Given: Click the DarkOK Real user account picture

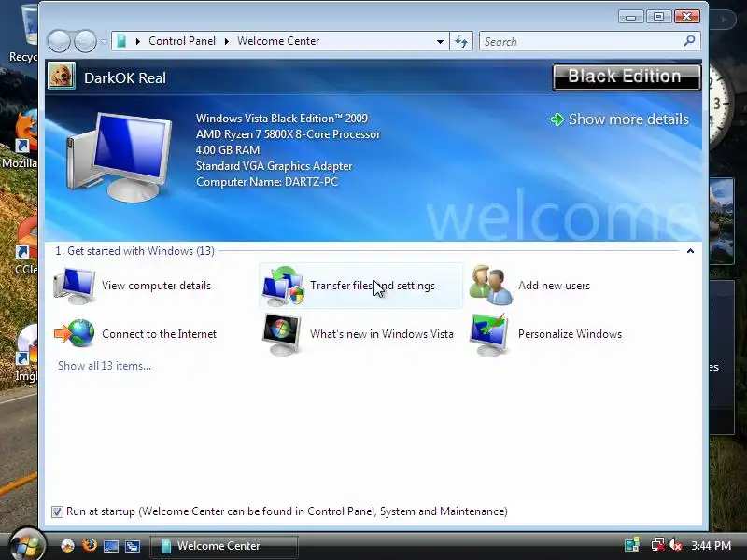Looking at the screenshot, I should coord(62,77).
